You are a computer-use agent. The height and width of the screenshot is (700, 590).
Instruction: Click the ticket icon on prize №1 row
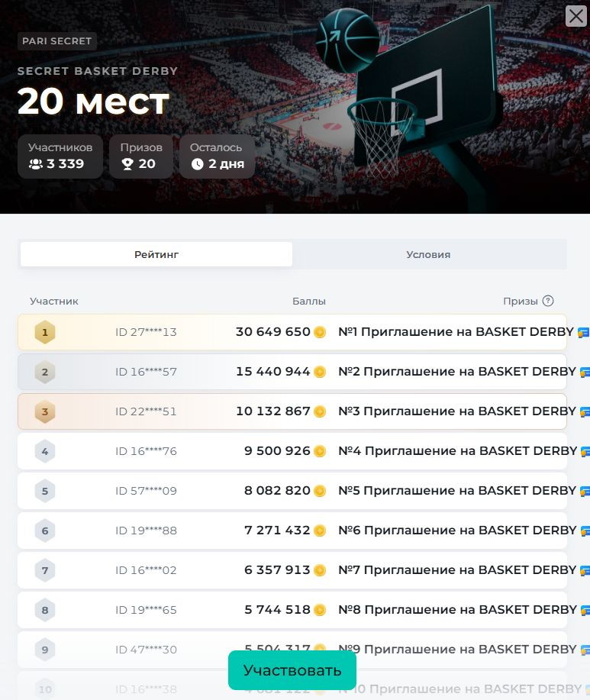click(x=584, y=332)
